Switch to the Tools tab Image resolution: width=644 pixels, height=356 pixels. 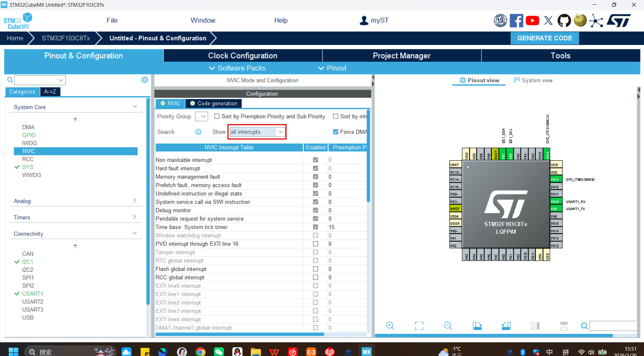pyautogui.click(x=560, y=56)
